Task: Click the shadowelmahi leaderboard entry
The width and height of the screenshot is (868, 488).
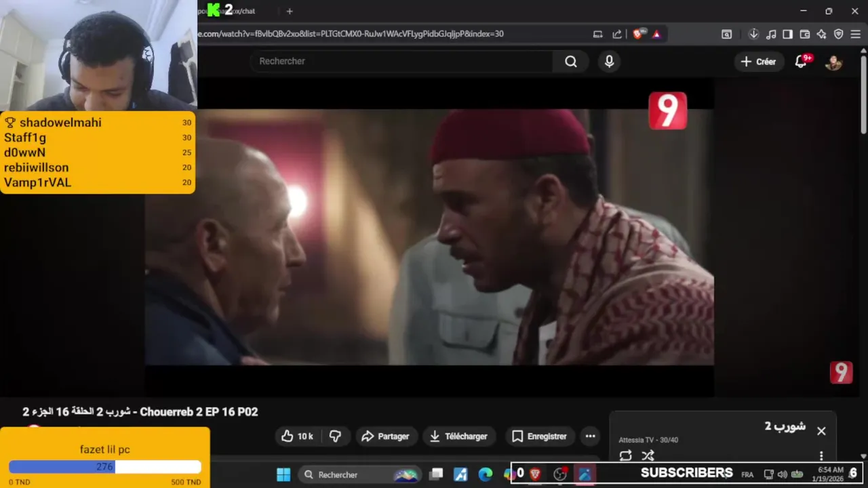Action: coord(98,123)
